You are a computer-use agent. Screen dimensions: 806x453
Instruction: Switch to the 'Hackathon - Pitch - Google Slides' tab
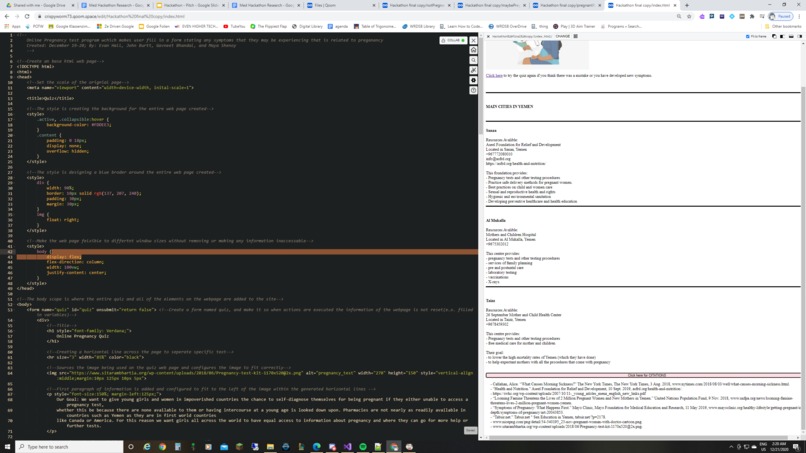coord(190,5)
